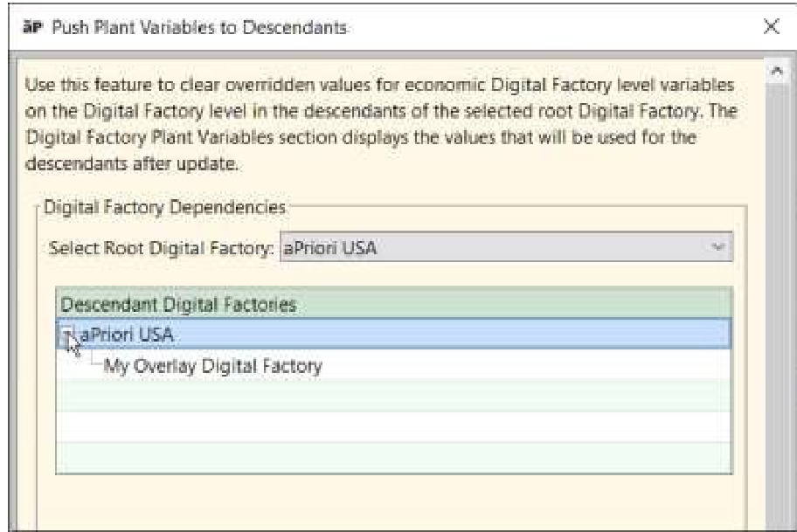The height and width of the screenshot is (532, 797).
Task: Click the white empty row in descendants list
Action: [393, 425]
